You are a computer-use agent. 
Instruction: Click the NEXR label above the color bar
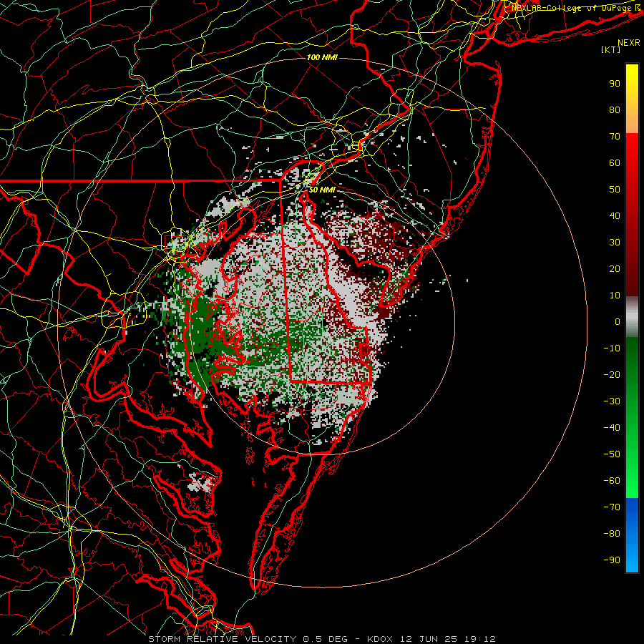(x=629, y=43)
